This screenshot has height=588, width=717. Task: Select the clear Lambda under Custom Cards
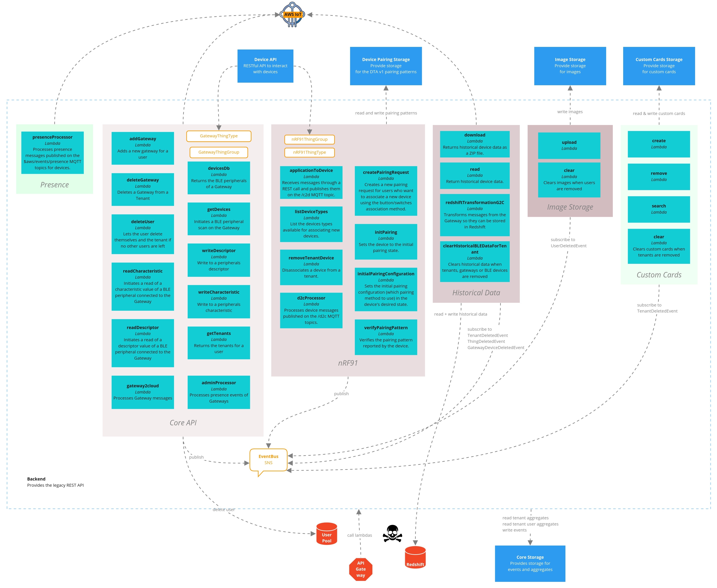tap(659, 246)
